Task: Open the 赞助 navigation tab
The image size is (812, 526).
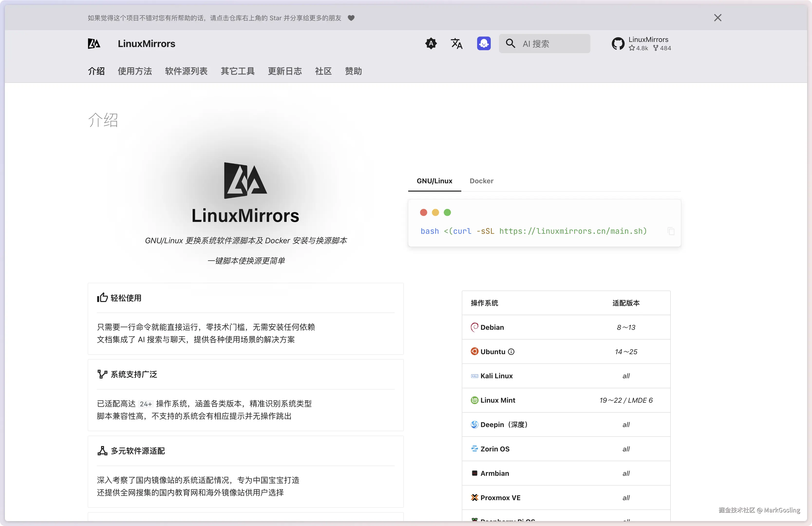Action: click(353, 71)
